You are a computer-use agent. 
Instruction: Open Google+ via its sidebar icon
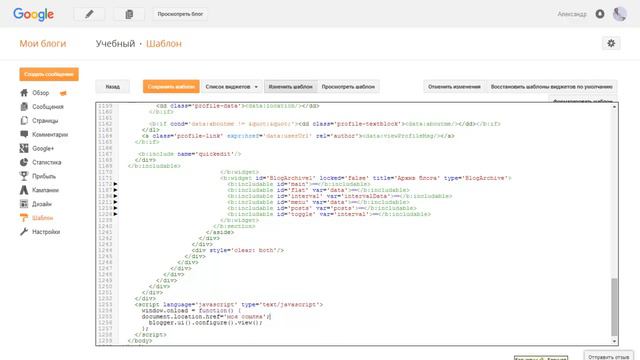(x=24, y=148)
